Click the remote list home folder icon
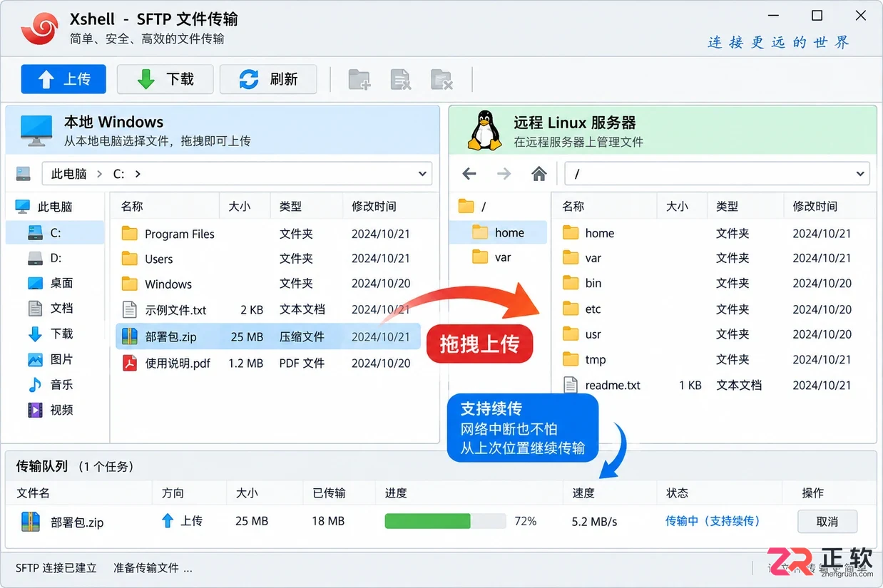883x588 pixels. 571,232
